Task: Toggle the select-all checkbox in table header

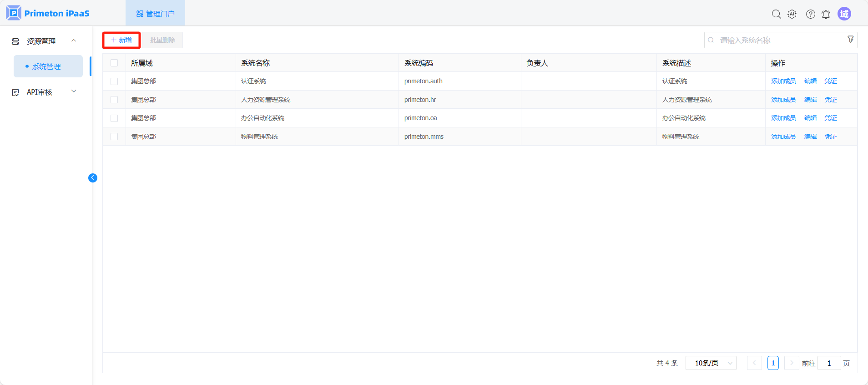Action: point(114,63)
